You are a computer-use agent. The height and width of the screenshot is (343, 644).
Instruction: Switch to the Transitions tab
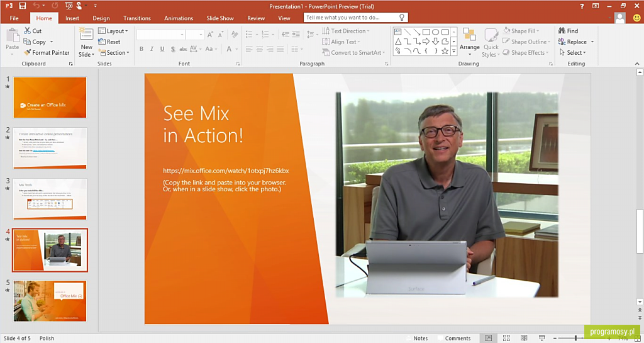(136, 18)
